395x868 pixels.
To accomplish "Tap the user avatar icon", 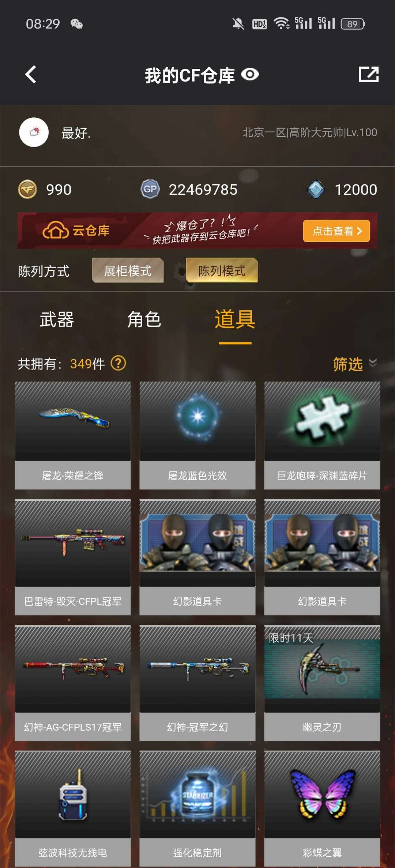I will 34,132.
